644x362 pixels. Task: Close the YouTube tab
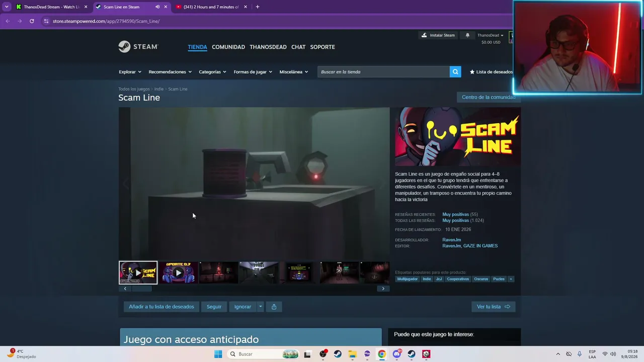(246, 7)
